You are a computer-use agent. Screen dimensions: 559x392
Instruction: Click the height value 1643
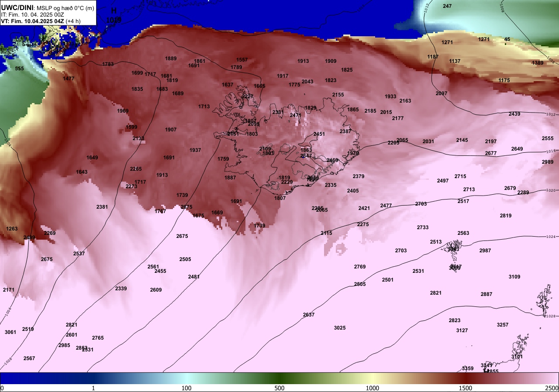tap(82, 172)
